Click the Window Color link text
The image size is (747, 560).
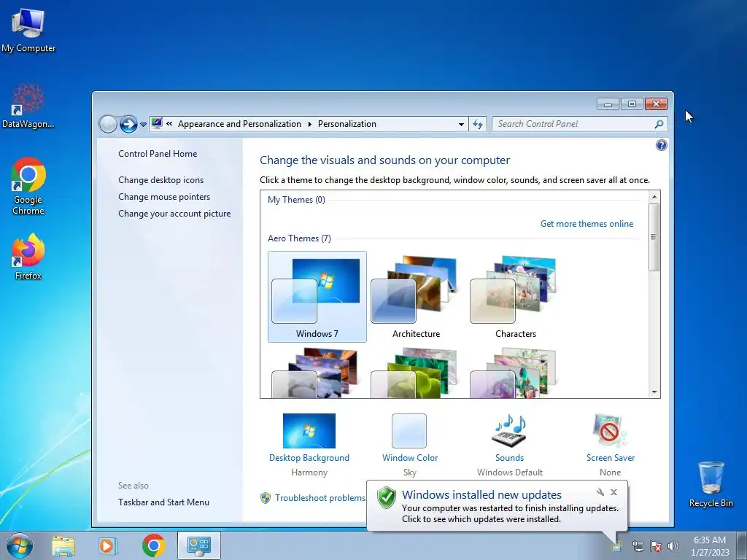[x=410, y=458]
